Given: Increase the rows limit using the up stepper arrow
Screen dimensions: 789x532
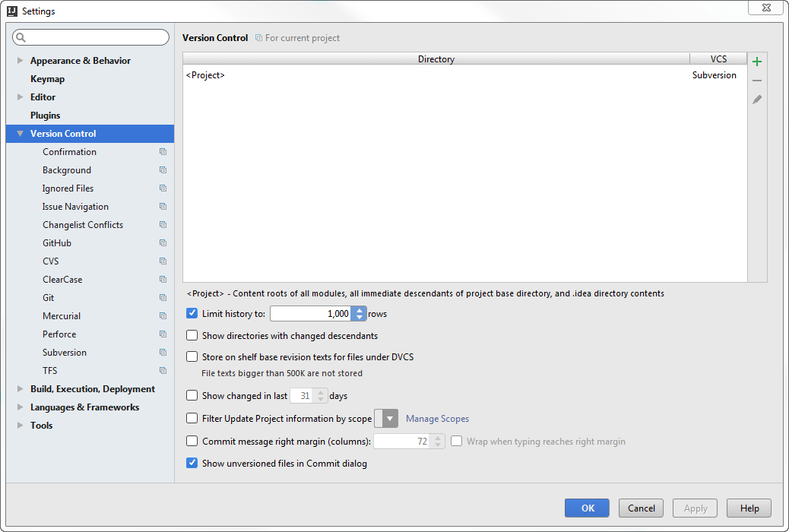Looking at the screenshot, I should point(358,309).
